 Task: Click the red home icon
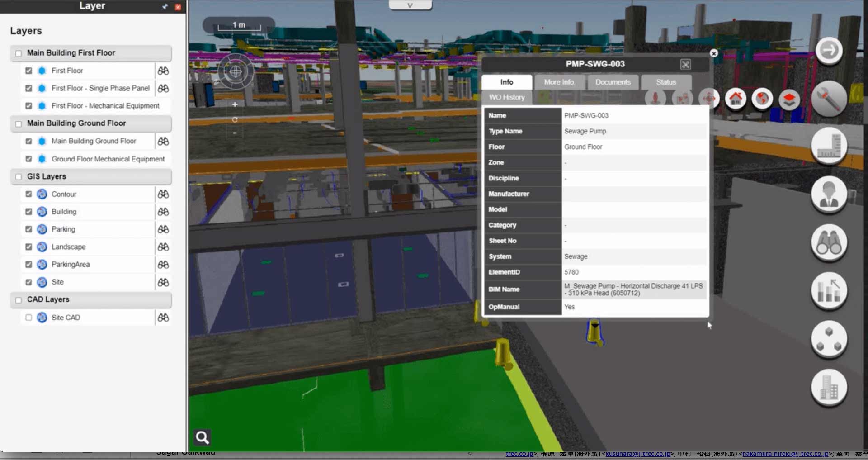click(736, 98)
